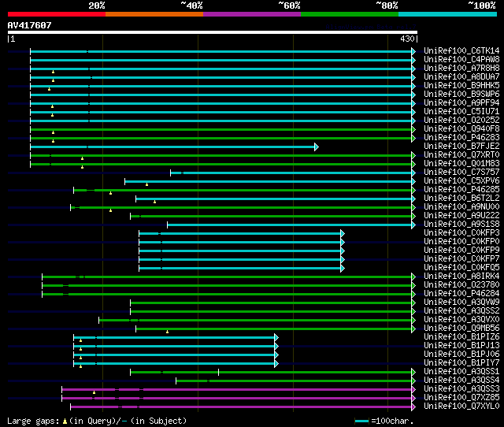Click the UniRef100_B7FJE2 label
Image resolution: width=504 pixels, height=427 pixels.
pyautogui.click(x=461, y=147)
